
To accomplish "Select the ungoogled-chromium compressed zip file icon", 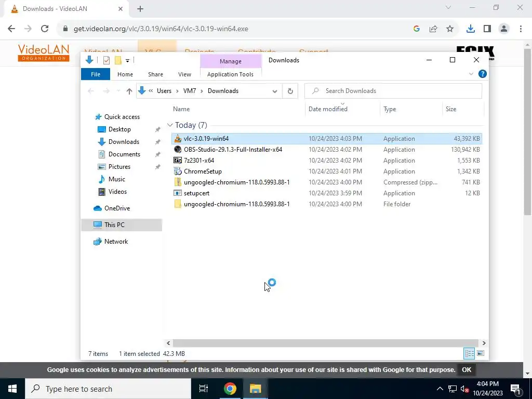I will 178,182.
